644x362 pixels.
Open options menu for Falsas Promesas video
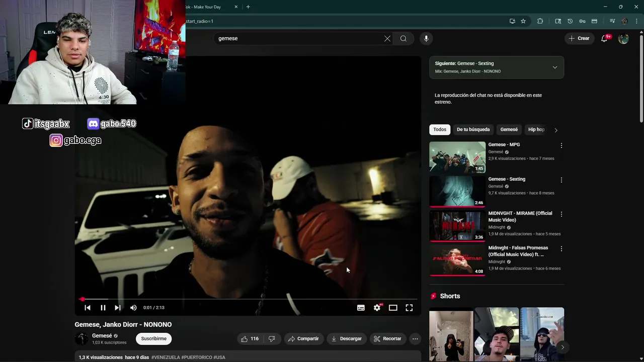(x=561, y=249)
